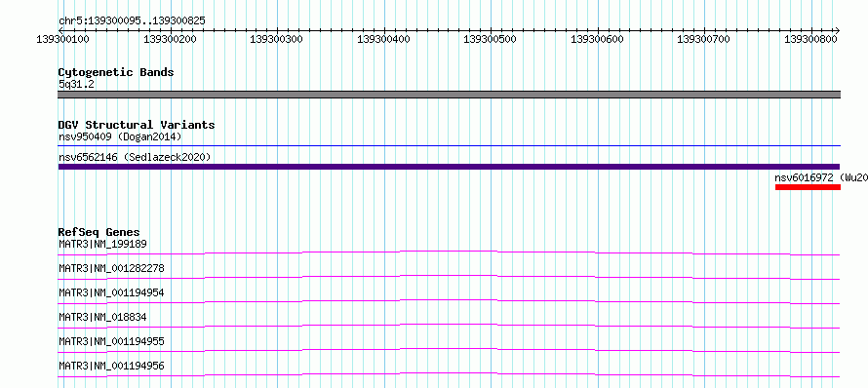Click ruler position 139300400
Image resolution: width=868 pixels, height=388 pixels.
(384, 39)
